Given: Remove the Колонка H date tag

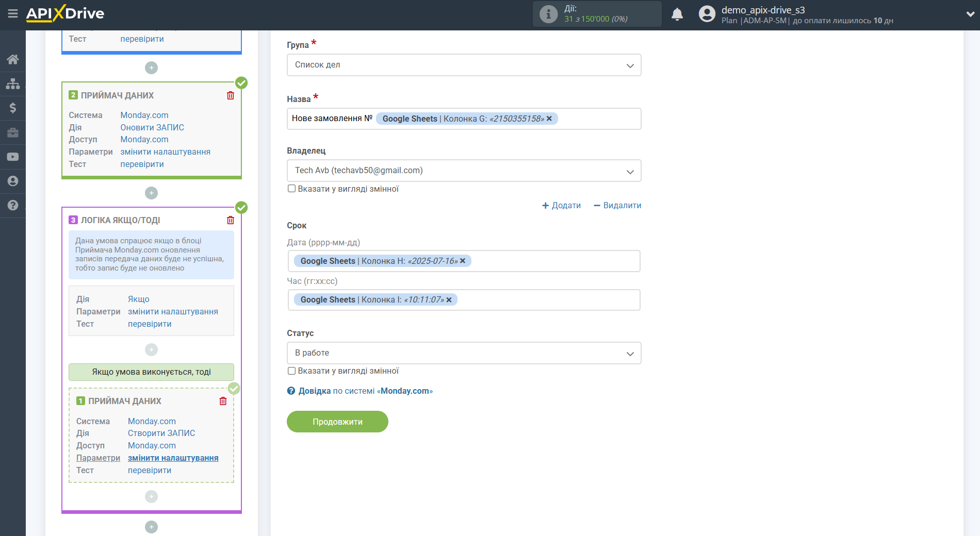Looking at the screenshot, I should click(463, 261).
